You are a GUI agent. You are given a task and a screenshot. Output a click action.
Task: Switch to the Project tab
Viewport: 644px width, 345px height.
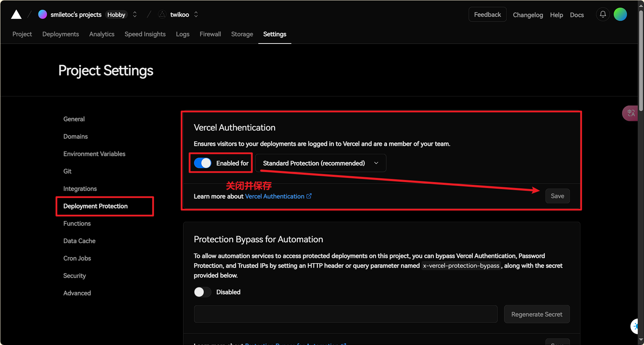[x=22, y=34]
